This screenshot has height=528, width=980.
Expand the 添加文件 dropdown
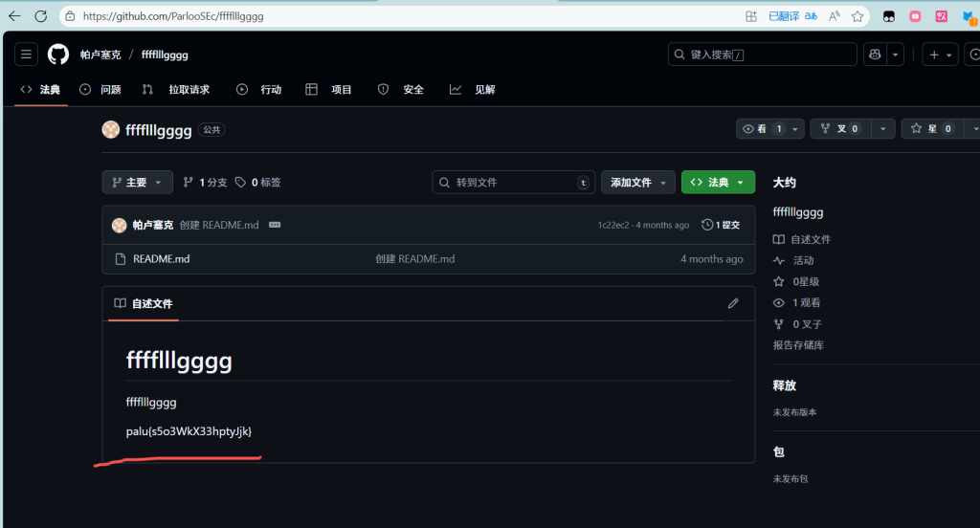point(637,182)
